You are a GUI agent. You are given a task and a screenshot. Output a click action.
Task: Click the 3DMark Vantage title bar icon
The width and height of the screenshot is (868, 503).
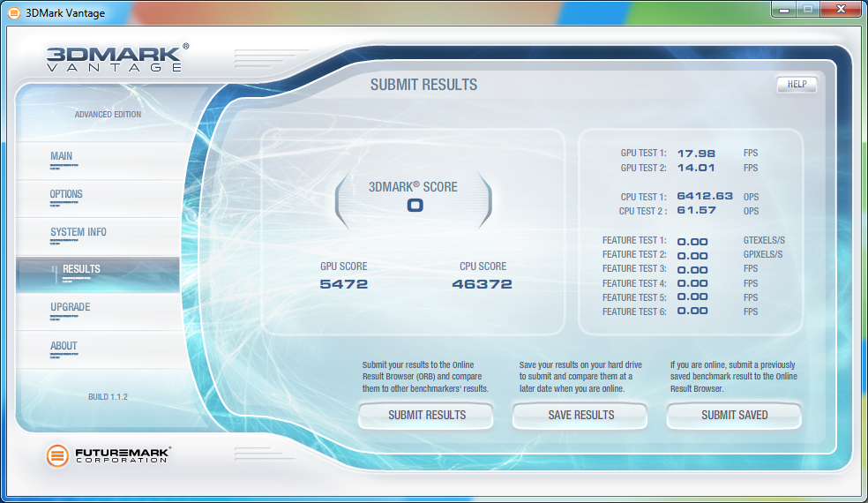[x=13, y=13]
